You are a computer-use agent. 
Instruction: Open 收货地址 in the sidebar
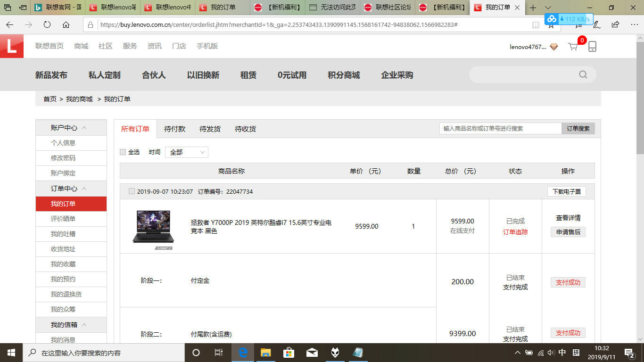[63, 249]
